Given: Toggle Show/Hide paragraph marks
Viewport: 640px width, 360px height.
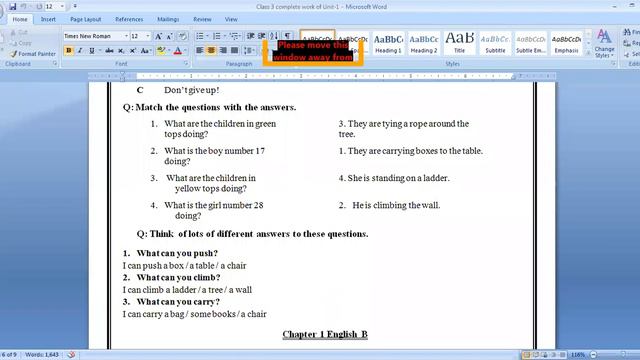Looking at the screenshot, I should (287, 36).
